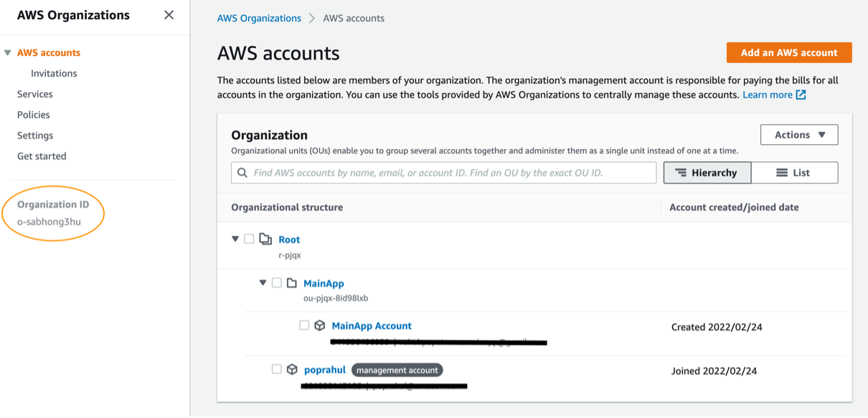Open Policies page in sidebar
This screenshot has width=868, height=418.
pyautogui.click(x=34, y=115)
